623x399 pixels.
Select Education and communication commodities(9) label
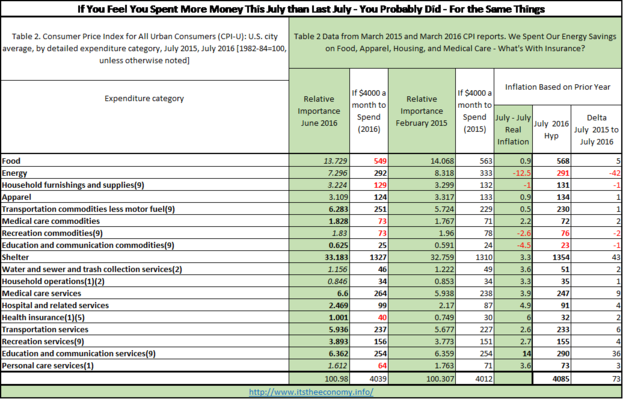[x=88, y=245]
